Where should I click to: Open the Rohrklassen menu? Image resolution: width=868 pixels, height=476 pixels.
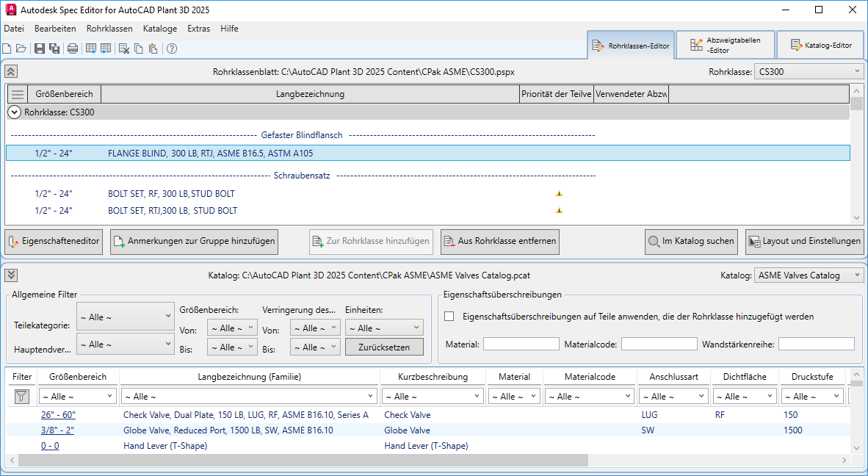click(x=109, y=28)
